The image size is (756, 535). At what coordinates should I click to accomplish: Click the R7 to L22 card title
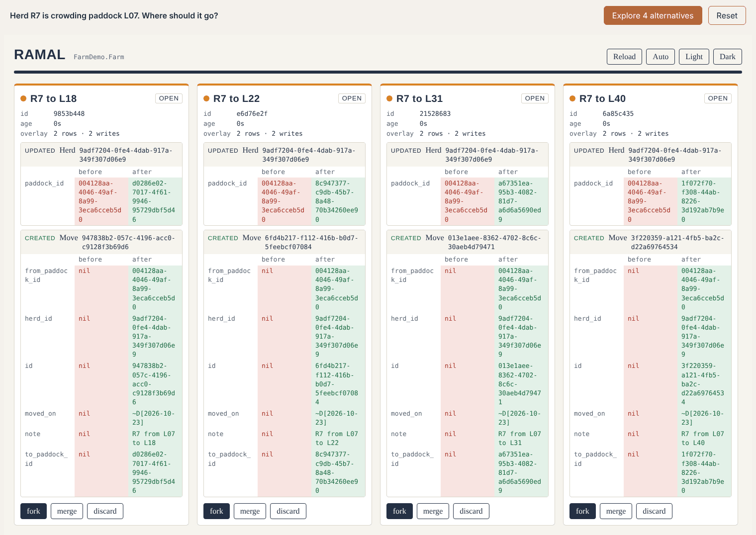(x=237, y=98)
